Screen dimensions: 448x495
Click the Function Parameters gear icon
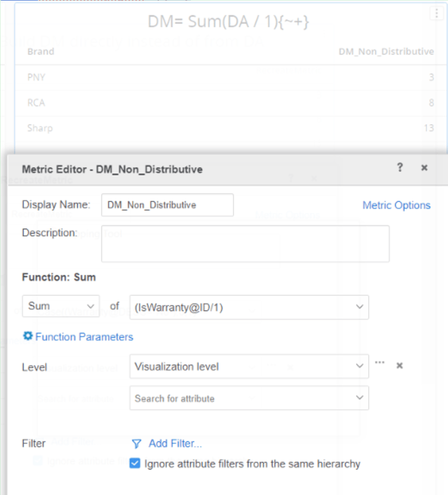(28, 336)
